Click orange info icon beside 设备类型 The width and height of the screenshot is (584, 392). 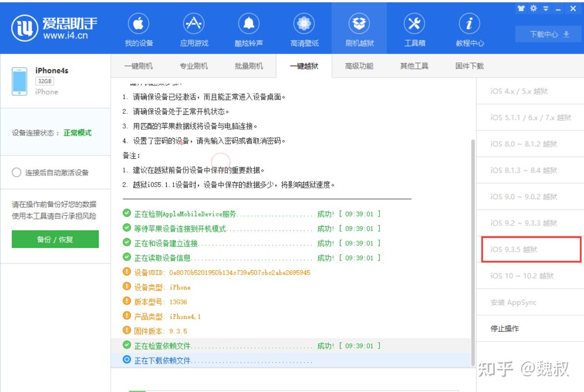pyautogui.click(x=127, y=287)
